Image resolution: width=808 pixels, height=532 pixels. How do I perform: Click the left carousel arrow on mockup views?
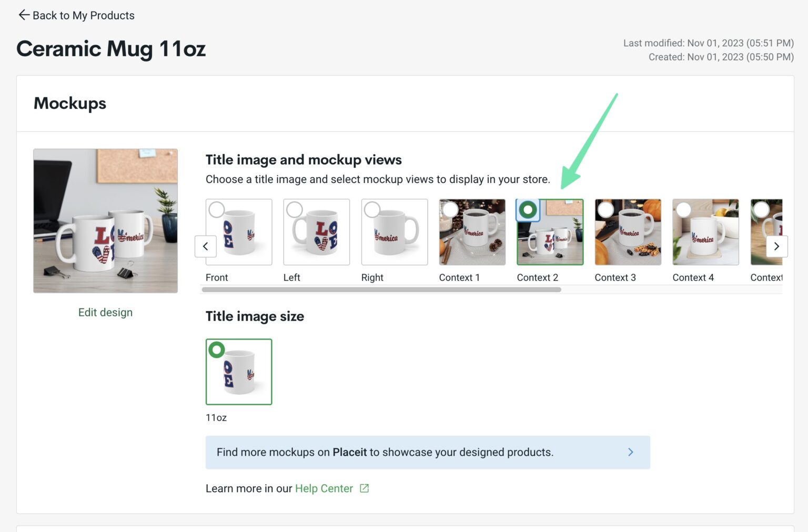pos(205,246)
